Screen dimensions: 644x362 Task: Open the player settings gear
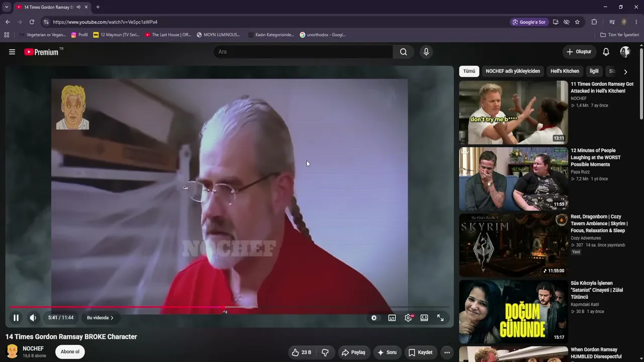408,318
